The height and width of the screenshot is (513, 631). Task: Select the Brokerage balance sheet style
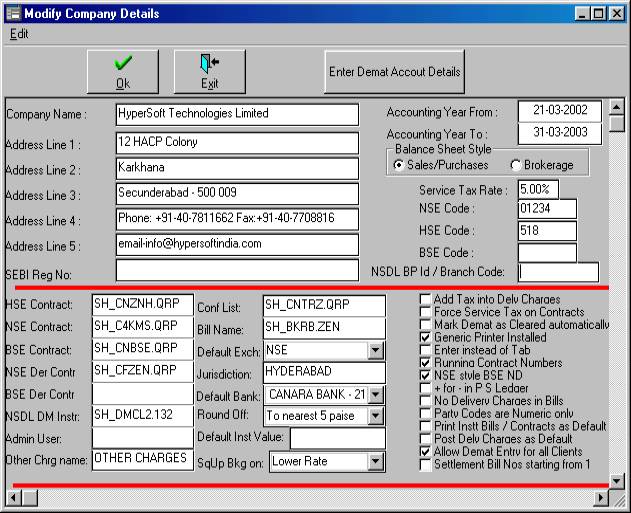point(516,165)
